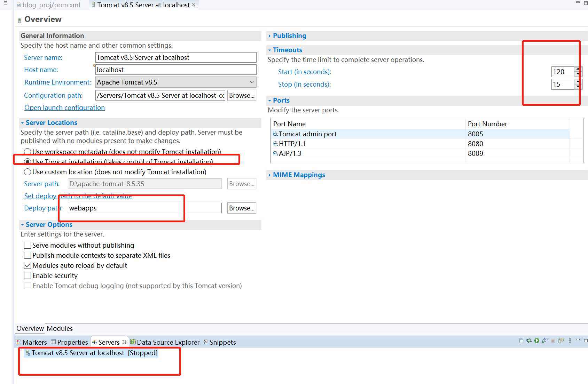Minimize the editor area
Viewport: 588px width, 384px height.
coord(578,3)
